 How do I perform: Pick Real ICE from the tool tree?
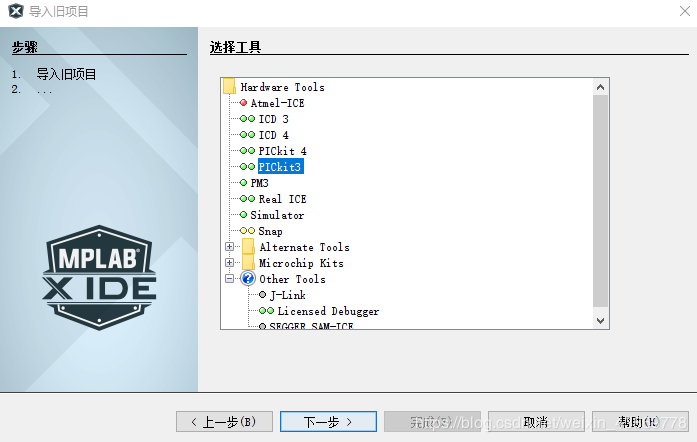(282, 199)
